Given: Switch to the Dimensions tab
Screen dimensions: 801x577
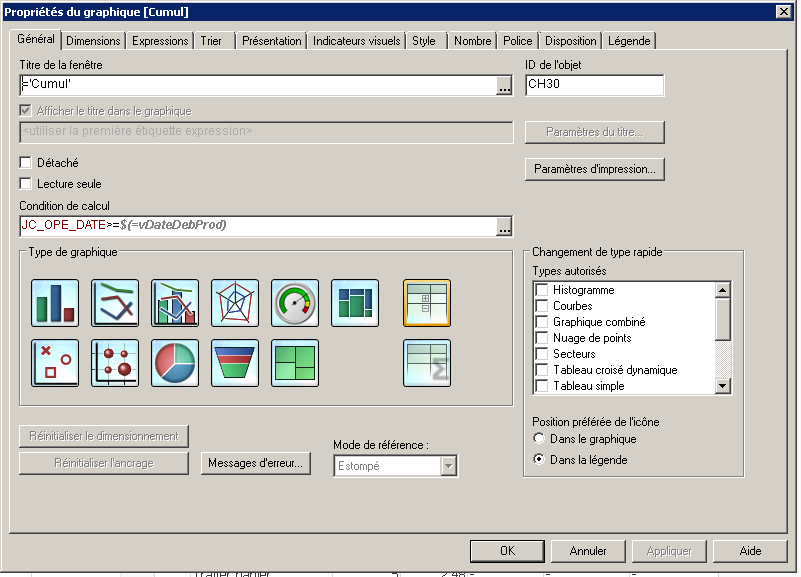Looking at the screenshot, I should pos(93,41).
